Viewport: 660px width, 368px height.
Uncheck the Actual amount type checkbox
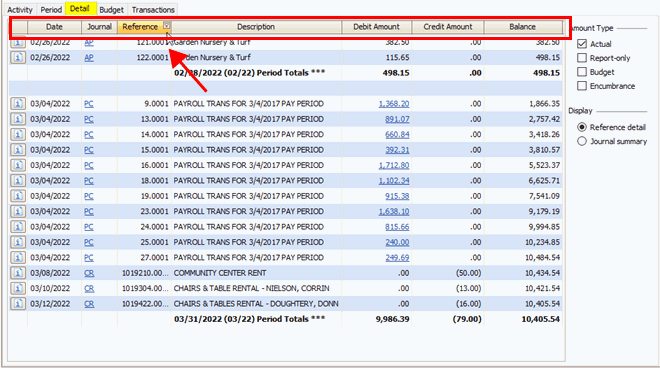click(582, 44)
